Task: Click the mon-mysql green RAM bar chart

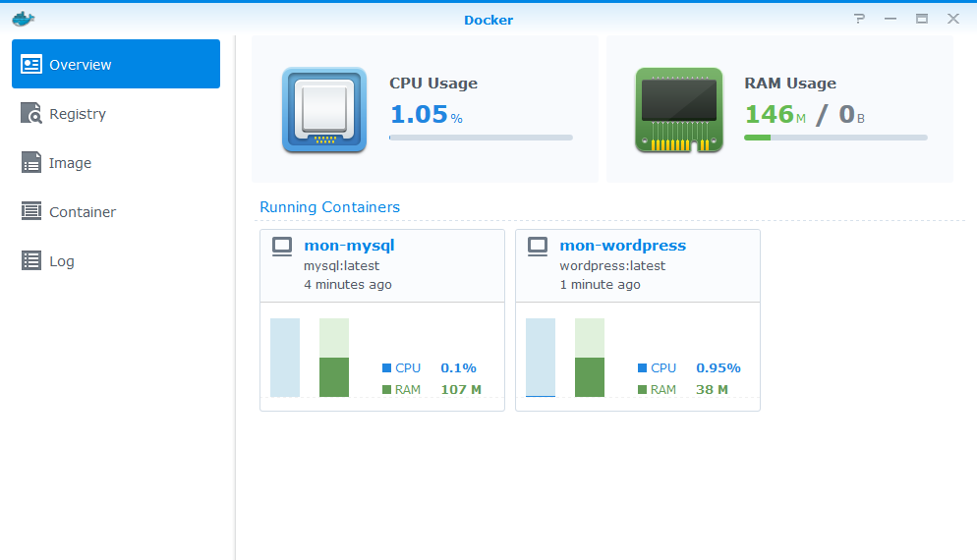Action: tap(334, 376)
